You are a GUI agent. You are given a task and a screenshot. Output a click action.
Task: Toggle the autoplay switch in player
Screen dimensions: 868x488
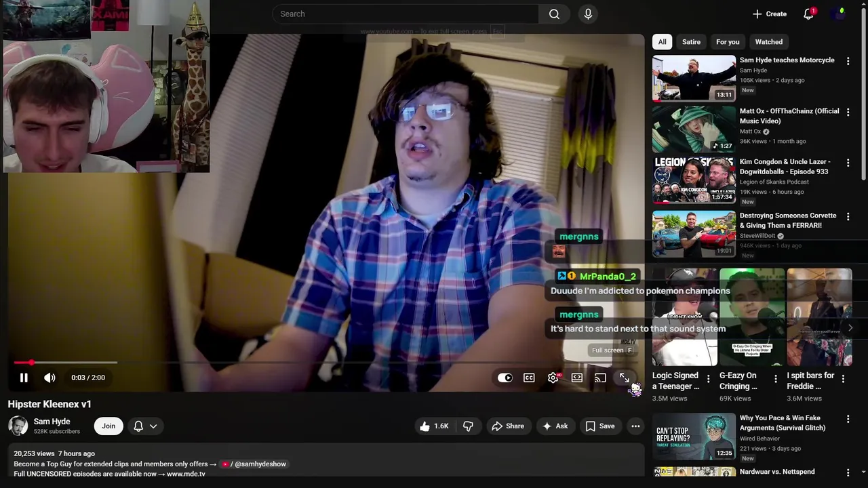pyautogui.click(x=505, y=378)
